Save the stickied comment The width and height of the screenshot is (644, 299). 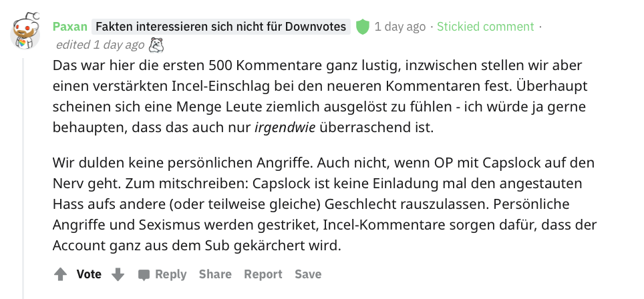[x=308, y=274]
